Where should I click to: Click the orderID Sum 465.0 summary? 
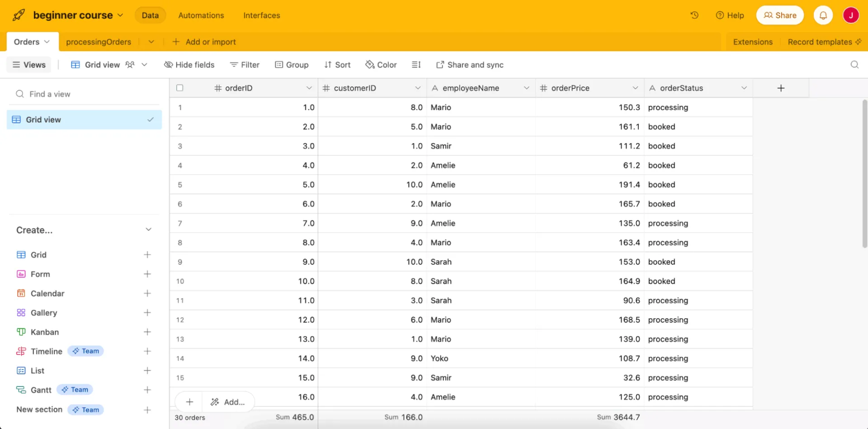[x=294, y=417]
